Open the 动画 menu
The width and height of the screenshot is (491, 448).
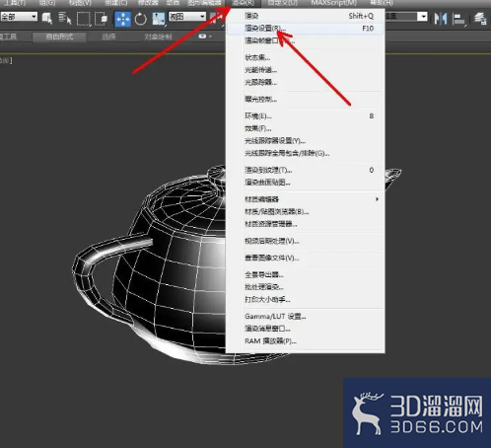(x=173, y=3)
